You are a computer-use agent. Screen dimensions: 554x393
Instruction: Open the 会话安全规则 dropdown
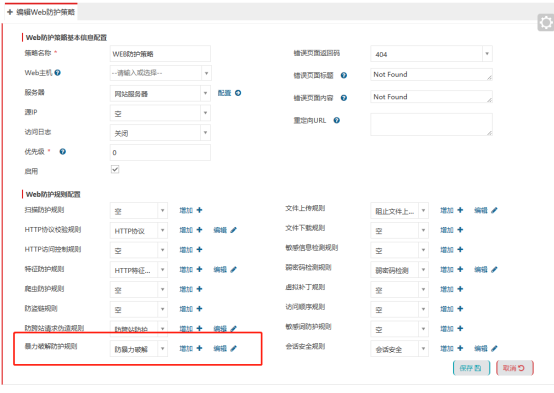click(x=400, y=349)
